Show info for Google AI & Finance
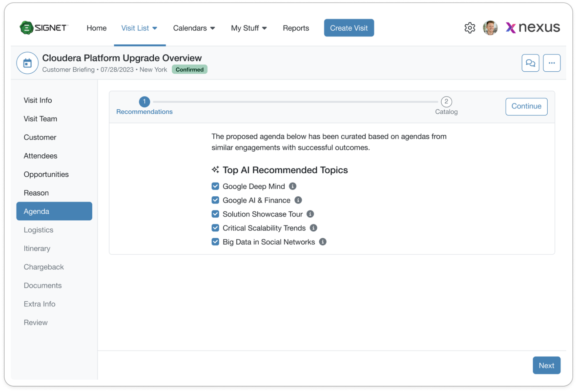Screen dimensions: 577x392 tap(298, 200)
